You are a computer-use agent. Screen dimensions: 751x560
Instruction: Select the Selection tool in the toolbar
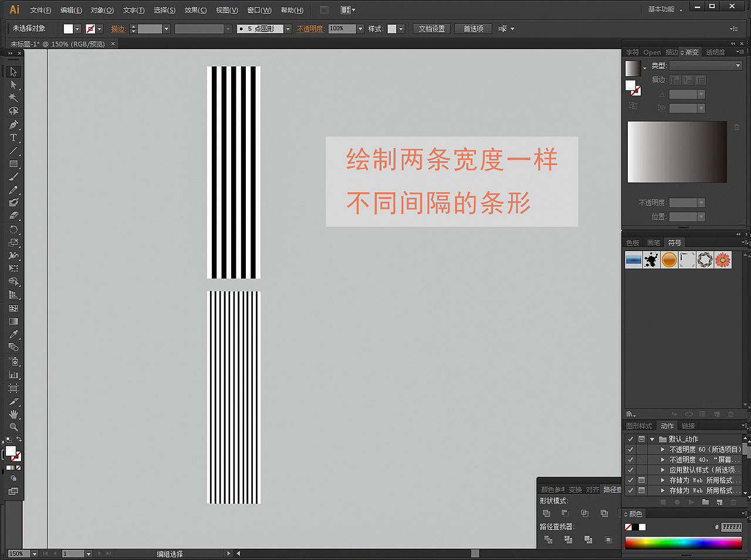[13, 71]
